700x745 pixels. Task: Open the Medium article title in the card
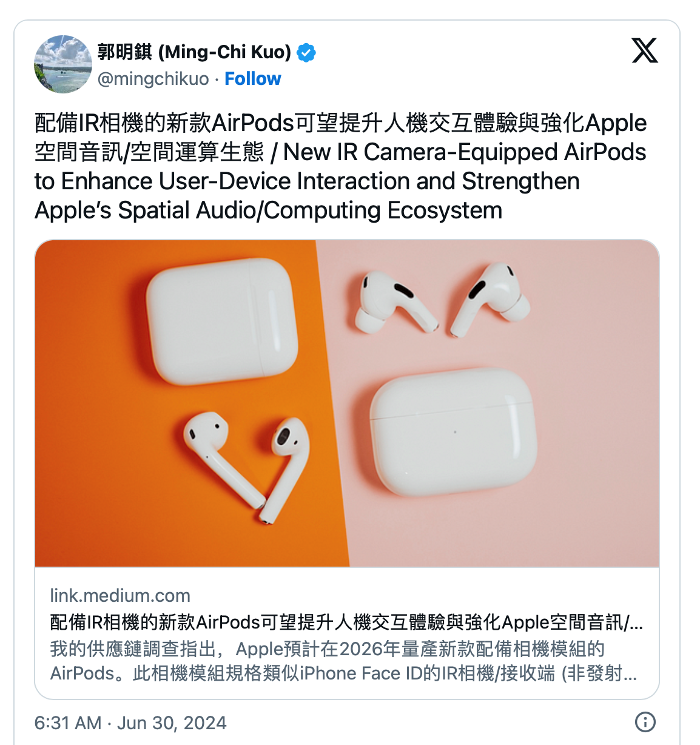click(x=346, y=622)
